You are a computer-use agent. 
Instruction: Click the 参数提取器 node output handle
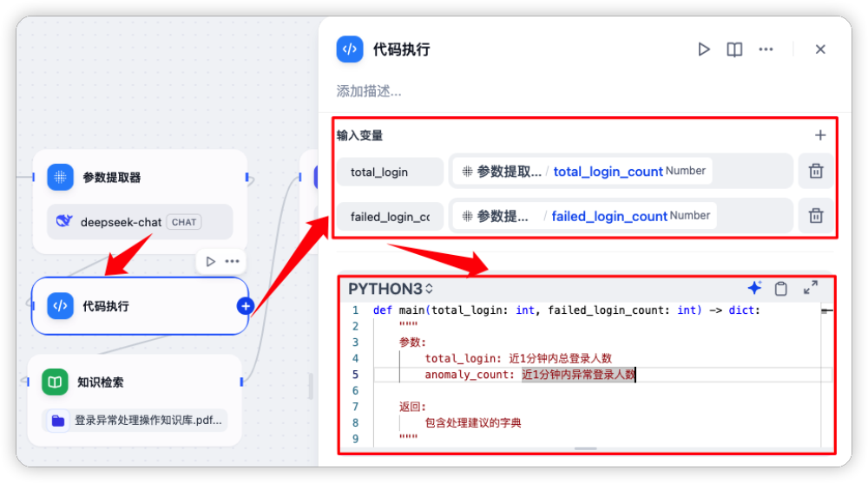coord(247,177)
